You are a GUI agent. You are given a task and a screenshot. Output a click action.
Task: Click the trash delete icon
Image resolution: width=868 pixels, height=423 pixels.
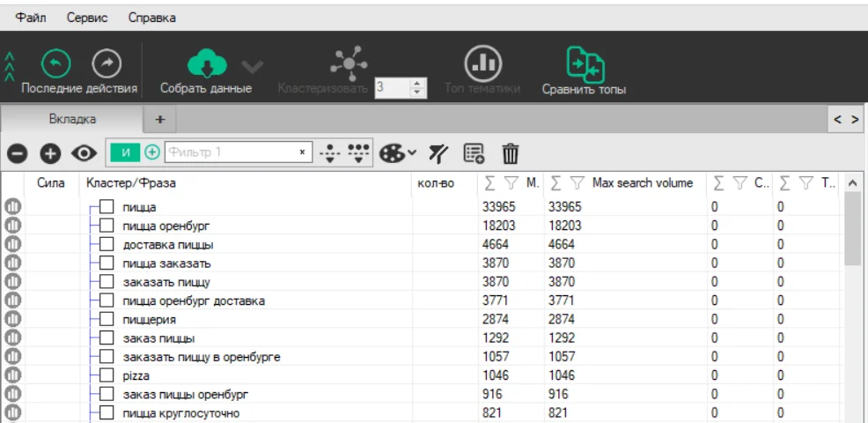click(510, 153)
